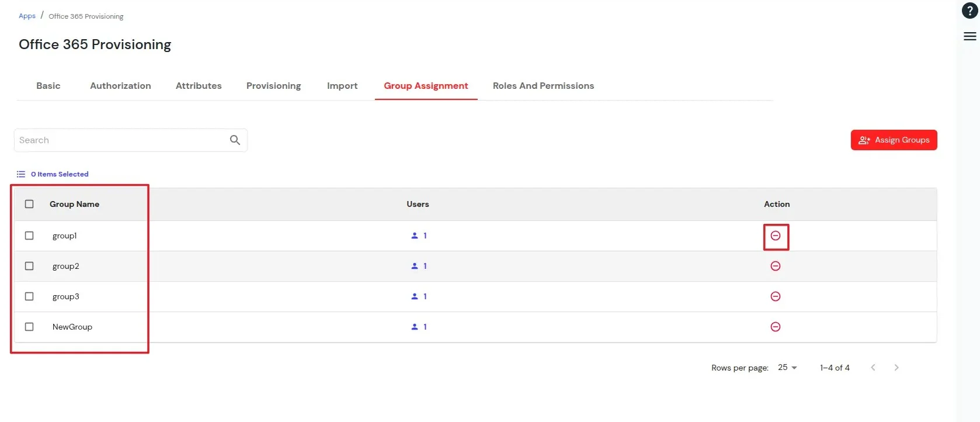Click the Users column header
This screenshot has width=980, height=422.
(x=418, y=204)
